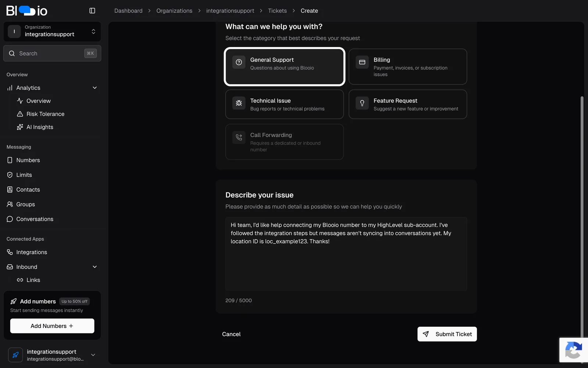
Task: Click the Analytics bar chart icon
Action: click(x=10, y=88)
